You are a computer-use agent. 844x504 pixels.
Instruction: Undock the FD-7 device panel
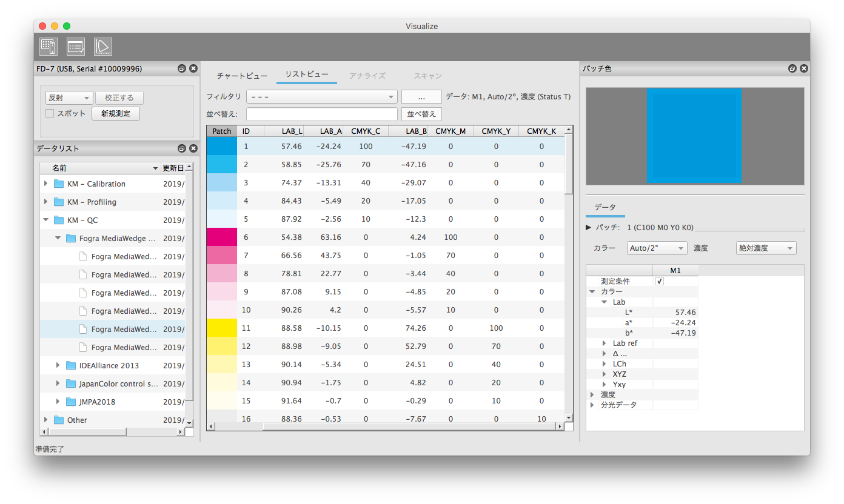(182, 69)
